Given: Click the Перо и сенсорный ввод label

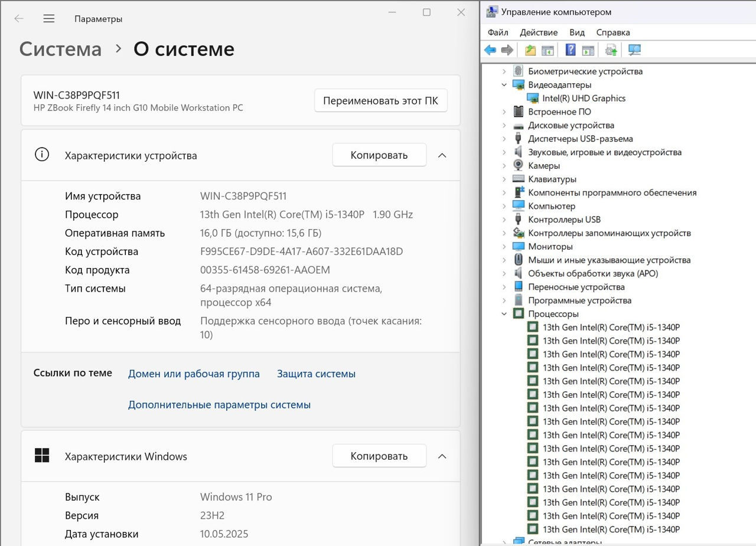Looking at the screenshot, I should click(x=123, y=321).
